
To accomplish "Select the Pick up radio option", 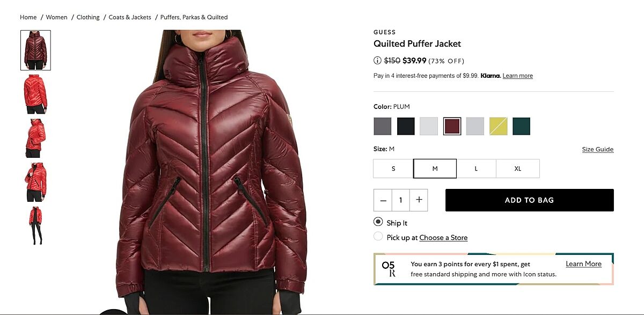I will pos(378,237).
